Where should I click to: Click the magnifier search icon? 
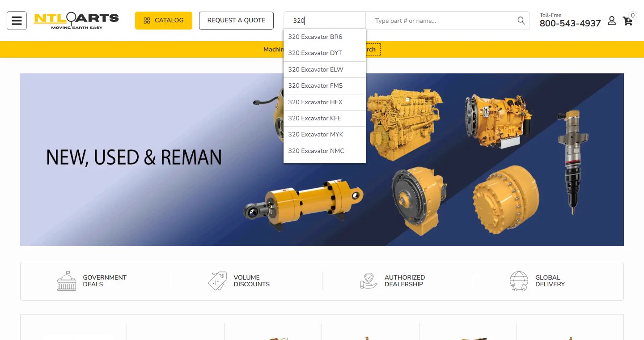point(521,21)
